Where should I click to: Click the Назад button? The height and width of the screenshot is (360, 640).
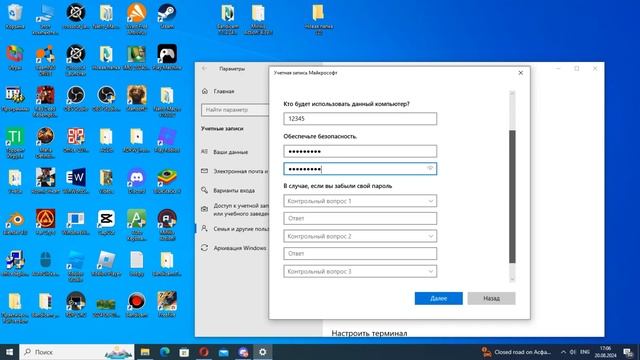(x=491, y=298)
